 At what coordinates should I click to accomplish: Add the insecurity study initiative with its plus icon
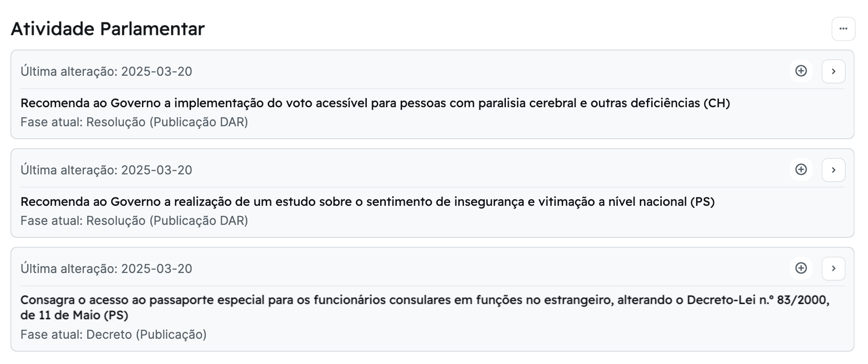click(801, 170)
